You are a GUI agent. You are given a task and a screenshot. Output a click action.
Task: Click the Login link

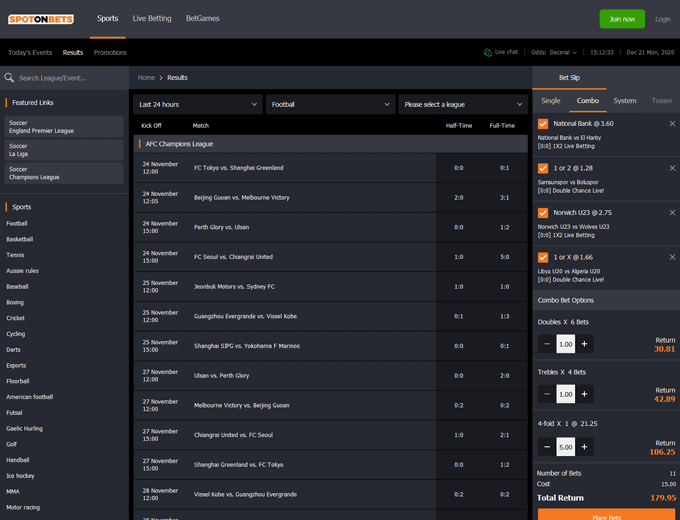click(x=663, y=19)
